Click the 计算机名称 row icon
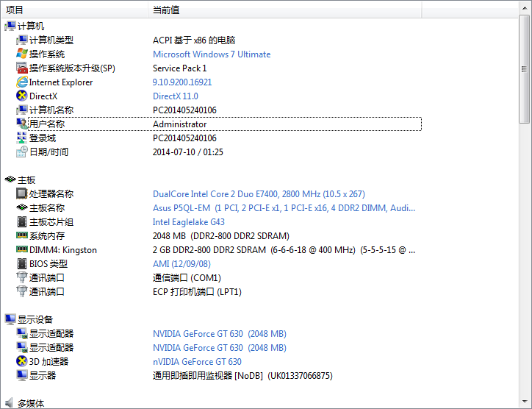Image resolution: width=532 pixels, height=409 pixels. pyautogui.click(x=22, y=110)
